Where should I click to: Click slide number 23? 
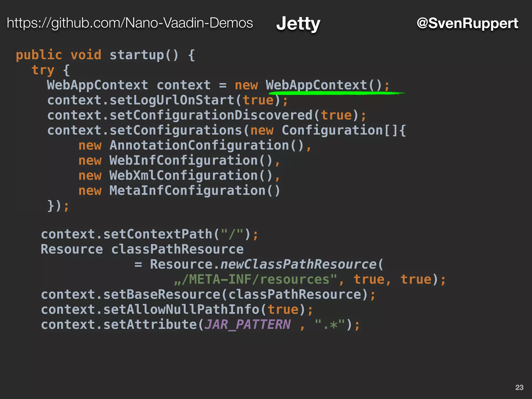[519, 387]
